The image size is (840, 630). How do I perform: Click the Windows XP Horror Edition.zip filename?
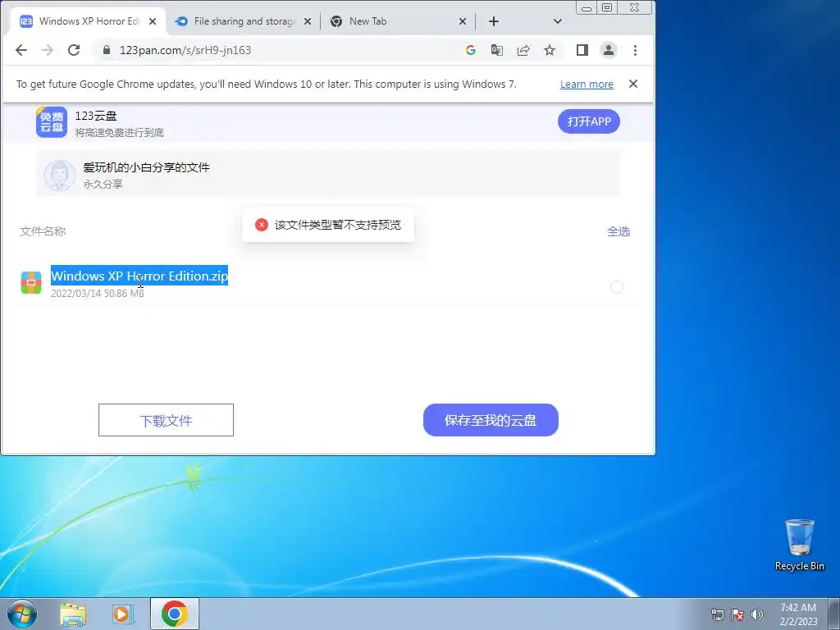point(139,276)
